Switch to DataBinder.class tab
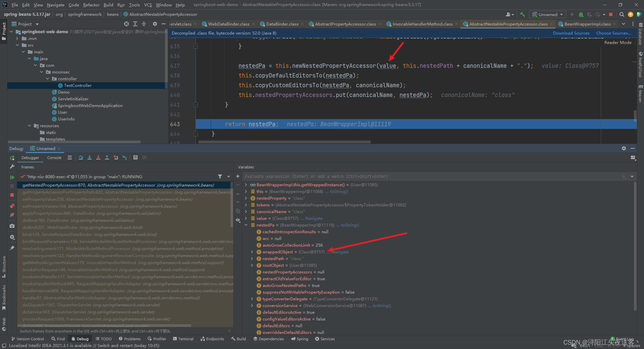The image size is (644, 349). [282, 24]
